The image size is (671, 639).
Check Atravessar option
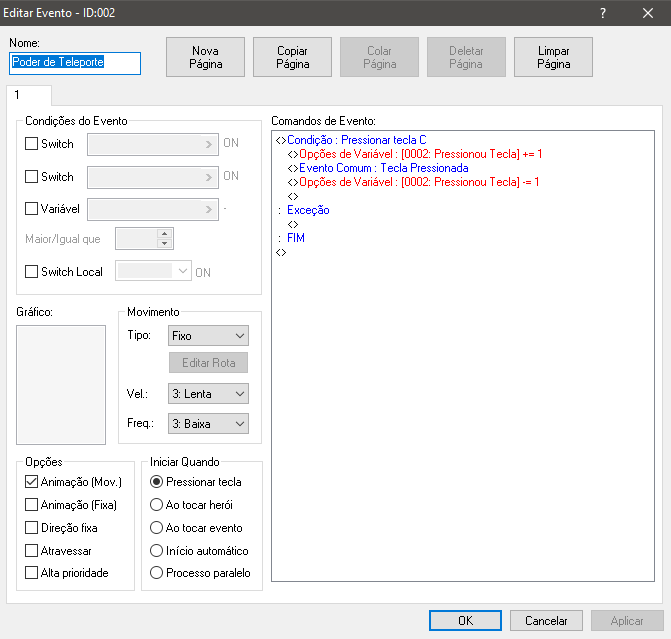tap(31, 550)
